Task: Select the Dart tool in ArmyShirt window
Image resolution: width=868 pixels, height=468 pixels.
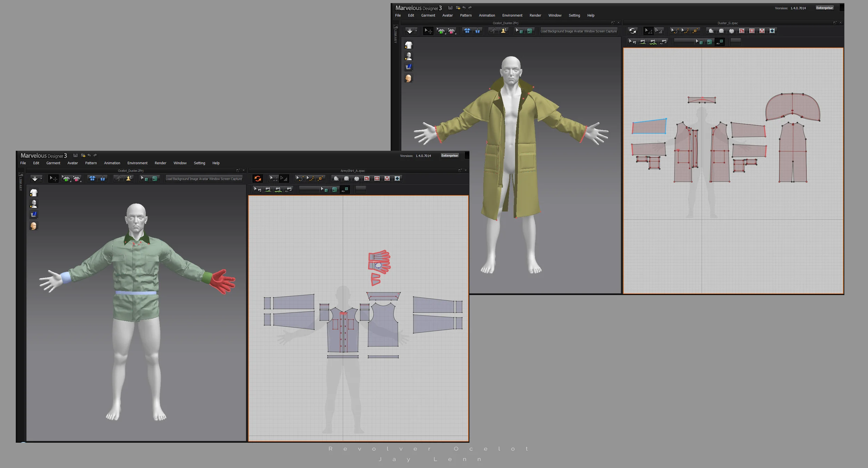Action: (398, 179)
